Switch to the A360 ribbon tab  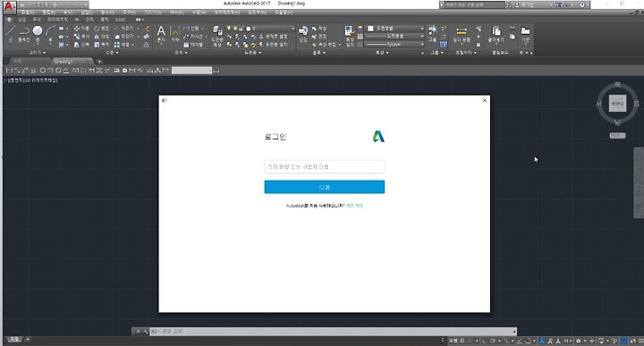pyautogui.click(x=120, y=20)
